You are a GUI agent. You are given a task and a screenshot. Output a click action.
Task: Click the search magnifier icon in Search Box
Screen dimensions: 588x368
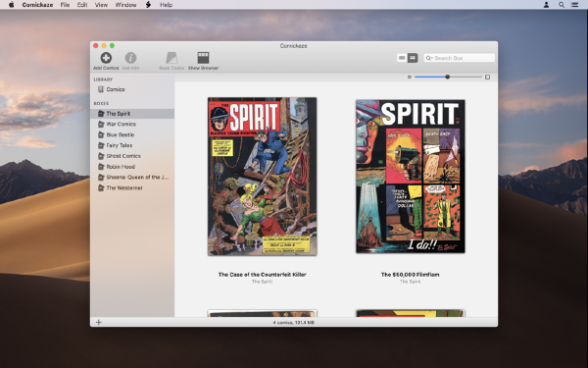(428, 58)
